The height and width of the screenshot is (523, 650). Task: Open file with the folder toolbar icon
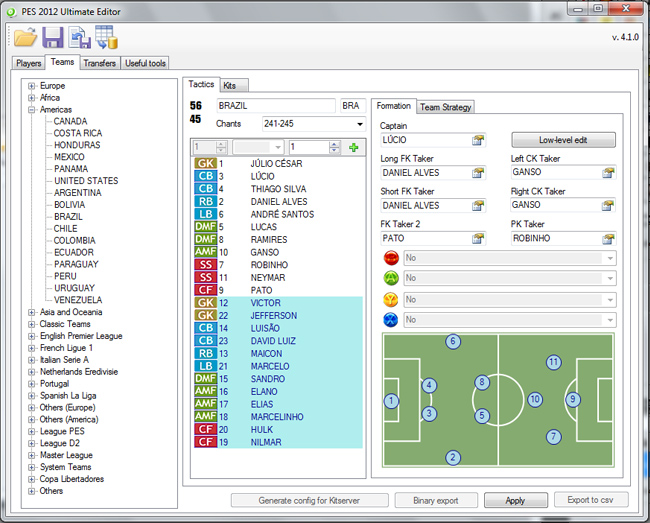(x=25, y=38)
